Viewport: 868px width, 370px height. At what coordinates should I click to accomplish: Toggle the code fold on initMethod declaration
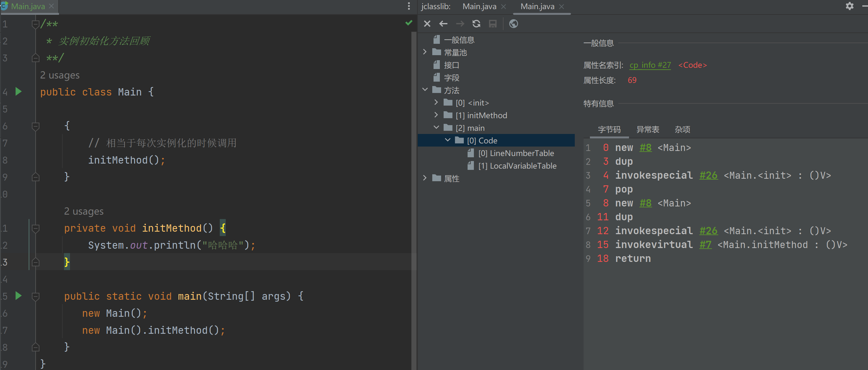click(x=35, y=228)
